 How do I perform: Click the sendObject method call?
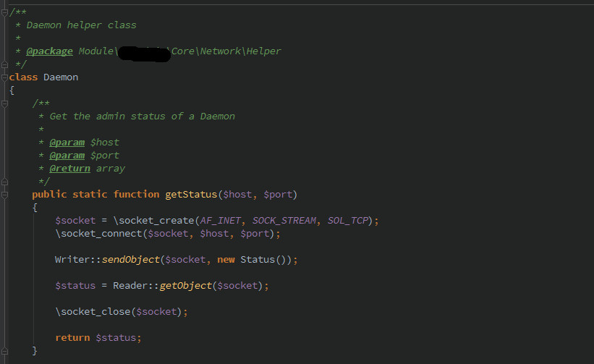pyautogui.click(x=130, y=259)
